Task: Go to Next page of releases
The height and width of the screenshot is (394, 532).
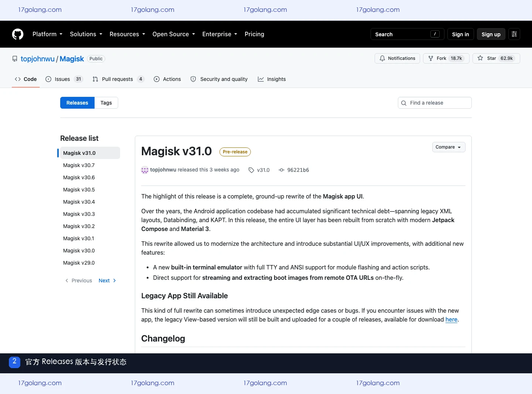Action: tap(107, 281)
